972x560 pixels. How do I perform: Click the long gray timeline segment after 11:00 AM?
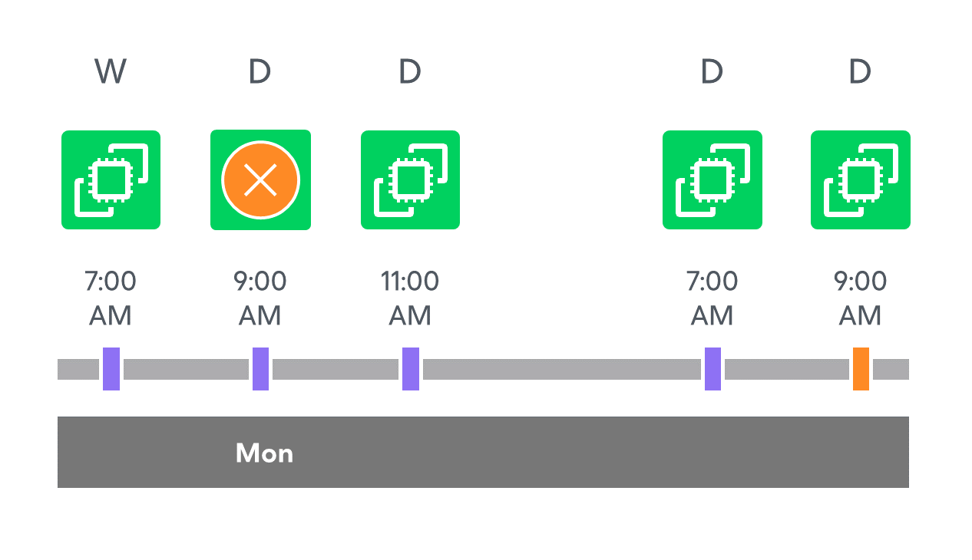562,369
